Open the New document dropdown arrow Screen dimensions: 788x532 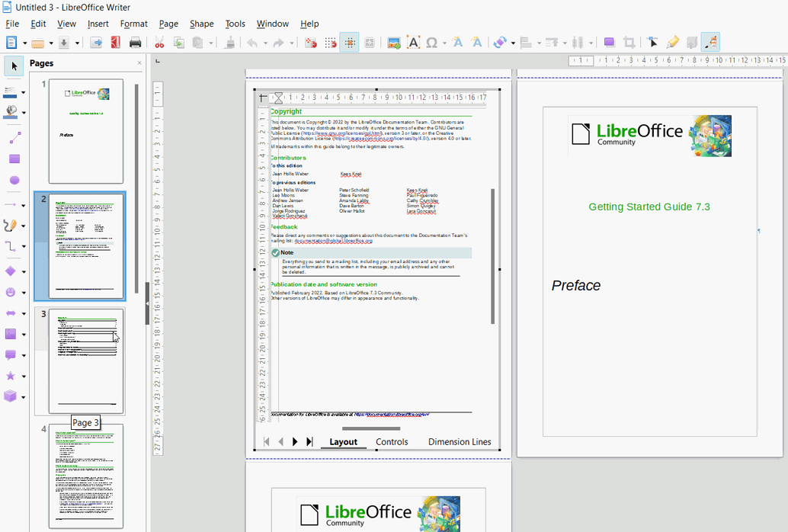[24, 43]
